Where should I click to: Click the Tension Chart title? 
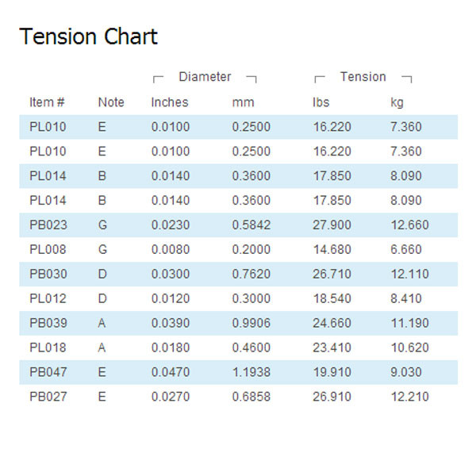[x=88, y=36]
